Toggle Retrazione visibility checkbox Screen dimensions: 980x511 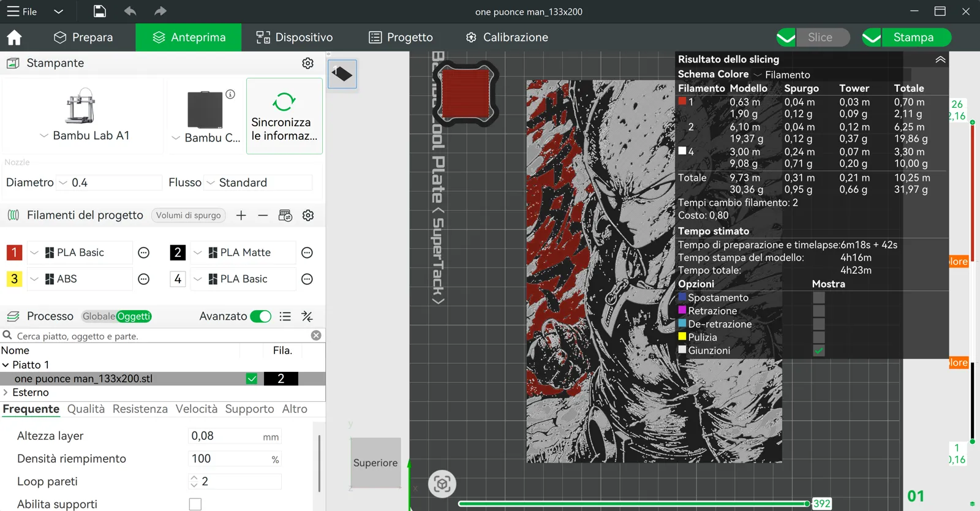click(x=819, y=311)
